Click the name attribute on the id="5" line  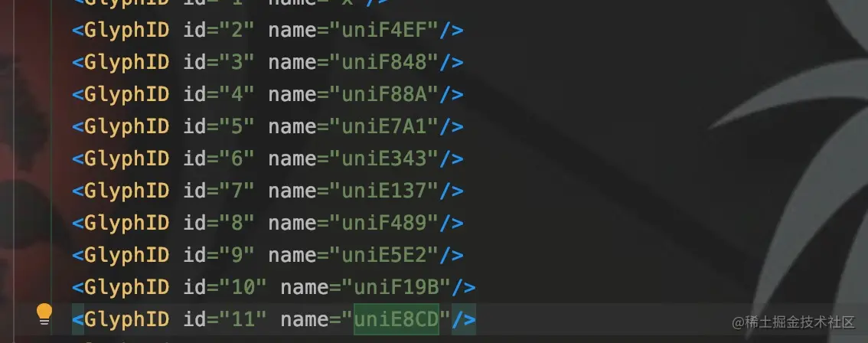(292, 126)
